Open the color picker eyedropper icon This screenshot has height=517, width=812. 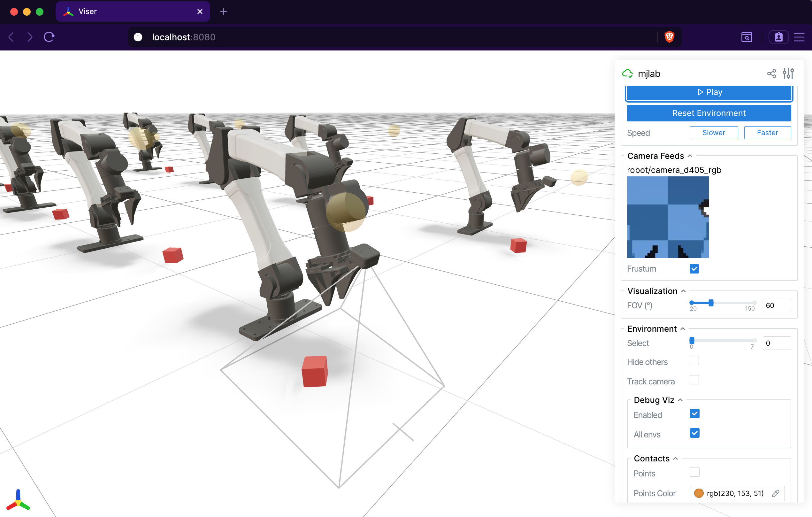tap(776, 493)
